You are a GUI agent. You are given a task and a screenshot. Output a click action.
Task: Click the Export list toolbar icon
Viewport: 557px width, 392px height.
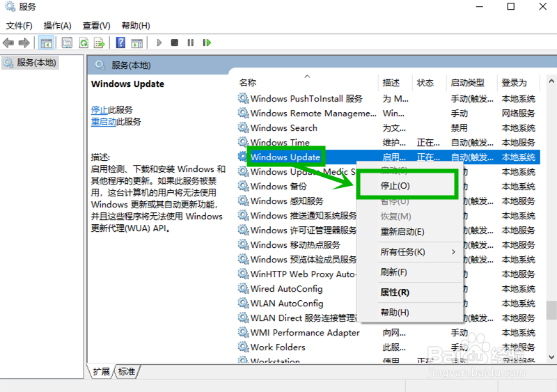pos(100,43)
